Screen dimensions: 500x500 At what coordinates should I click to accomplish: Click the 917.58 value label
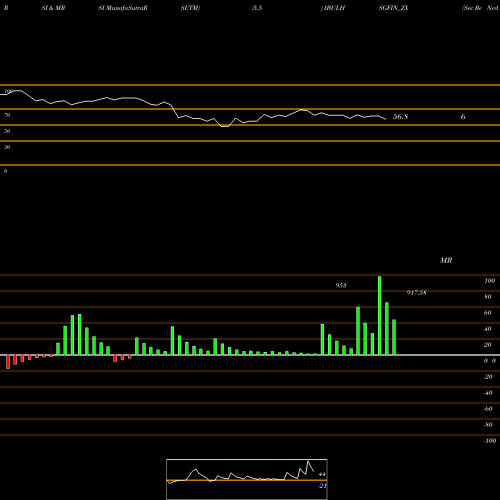416,293
